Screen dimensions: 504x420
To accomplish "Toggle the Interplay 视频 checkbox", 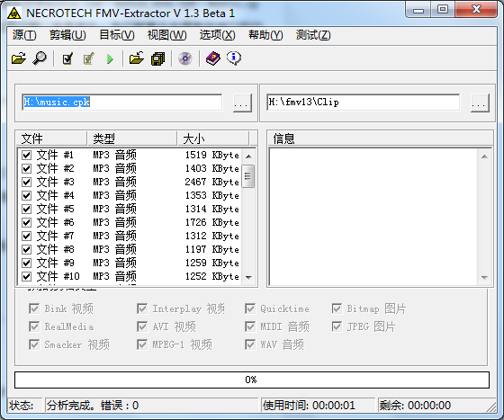I will (x=142, y=308).
